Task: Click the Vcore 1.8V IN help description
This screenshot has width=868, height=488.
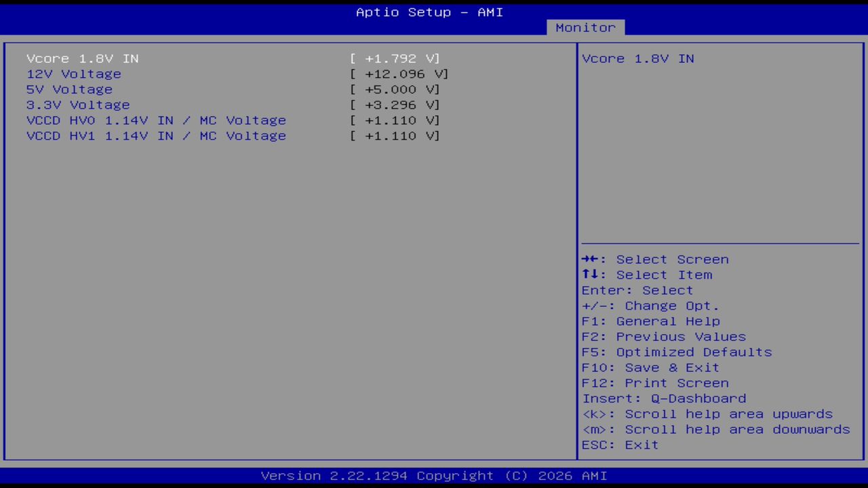Action: pyautogui.click(x=637, y=58)
